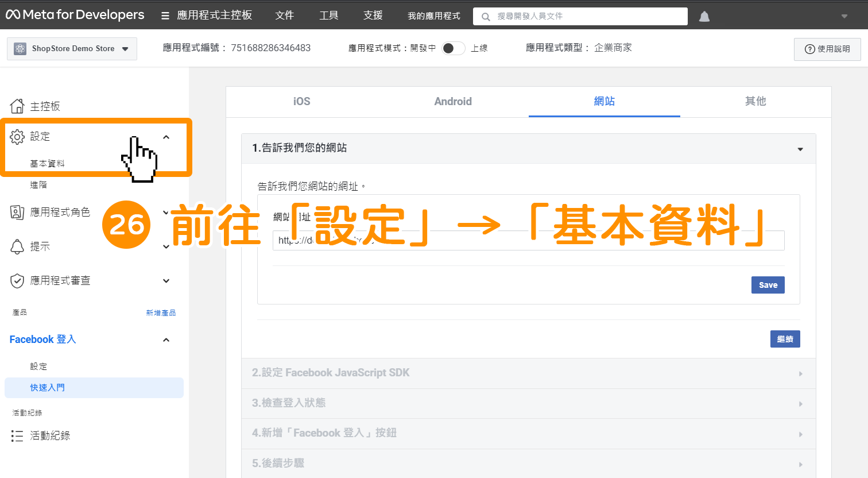Switch to the 其他 tab
The width and height of the screenshot is (868, 478).
[x=755, y=102]
